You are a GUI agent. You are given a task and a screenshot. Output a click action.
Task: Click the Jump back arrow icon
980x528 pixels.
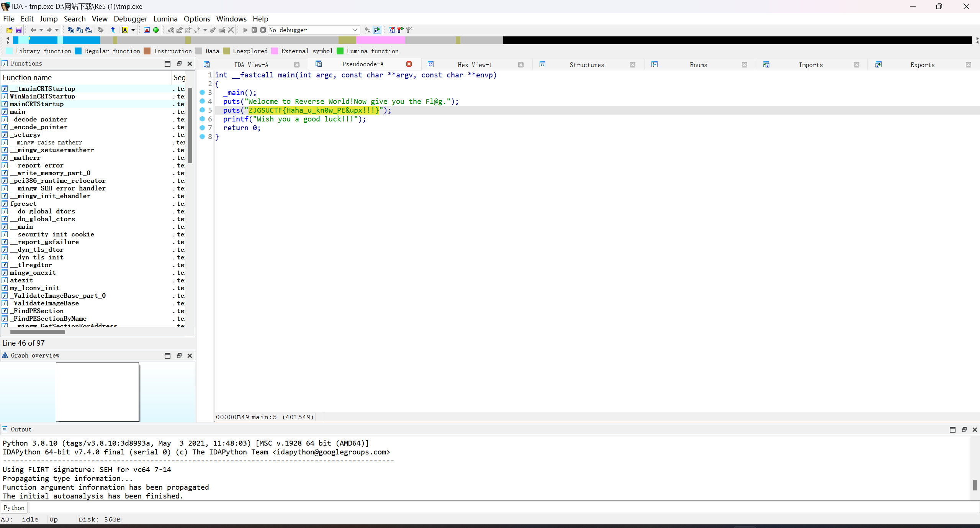coord(33,30)
